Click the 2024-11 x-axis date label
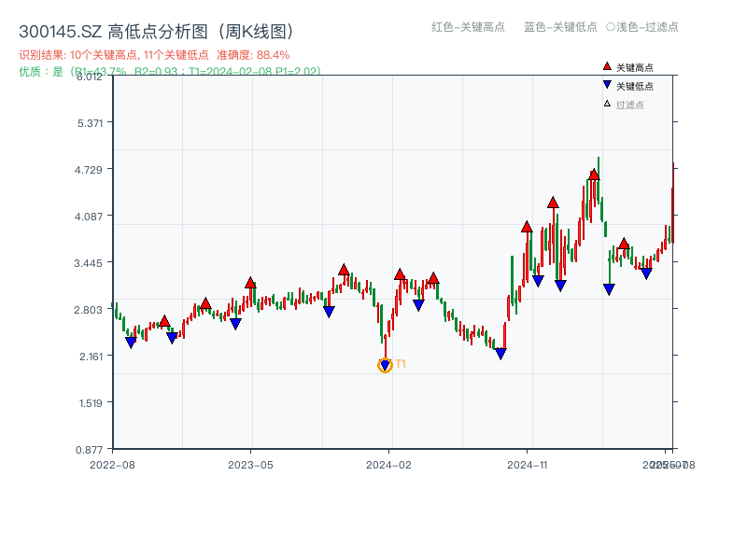 (527, 465)
